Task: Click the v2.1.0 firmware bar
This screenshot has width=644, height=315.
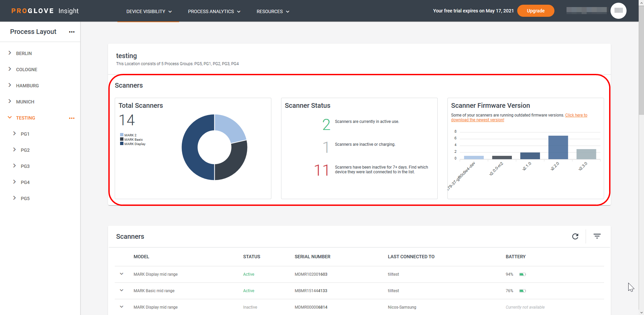Action: coord(530,156)
